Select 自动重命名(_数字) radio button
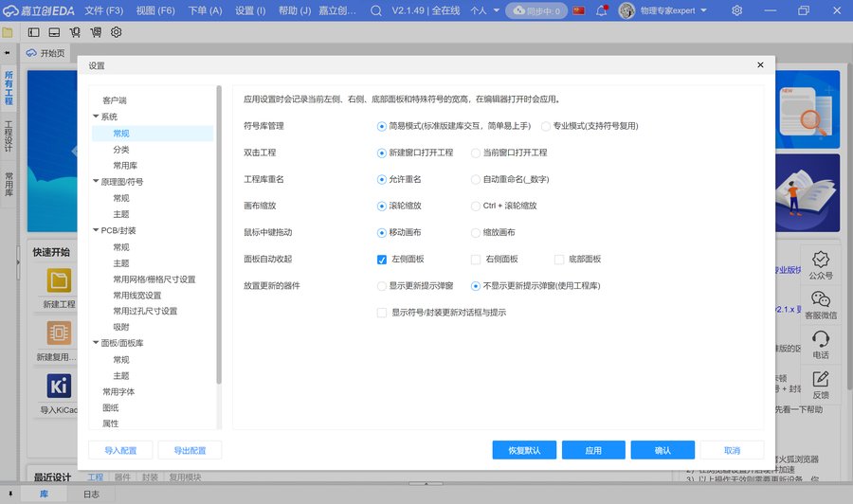 click(476, 179)
